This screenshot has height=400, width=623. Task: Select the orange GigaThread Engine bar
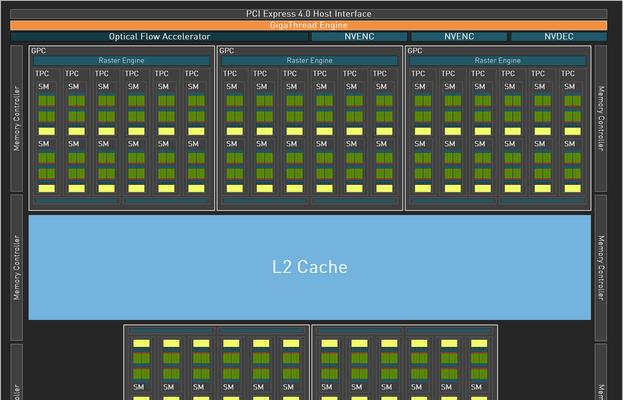[x=309, y=25]
